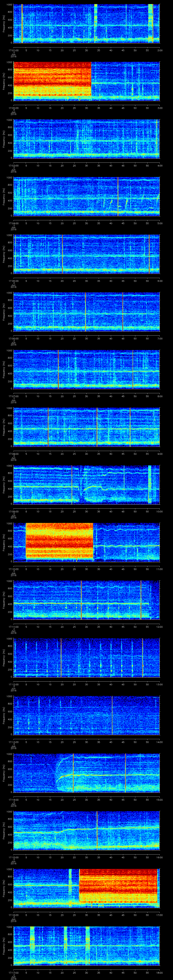Select the spectrogram panel starting at 17:03:00
The image size is (173, 980).
(86, 139)
